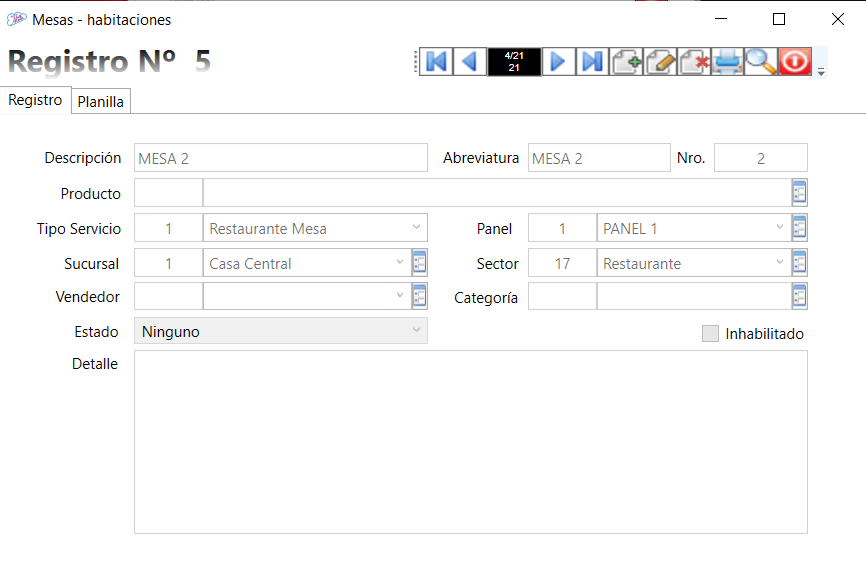Open search with the magnifier icon
The height and width of the screenshot is (565, 866).
tap(761, 62)
